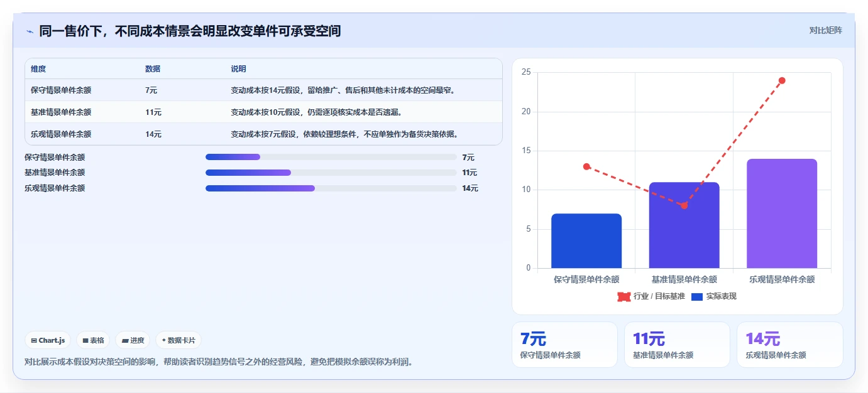Toggle the 实际表现 legend item
This screenshot has width=868, height=393.
[713, 296]
